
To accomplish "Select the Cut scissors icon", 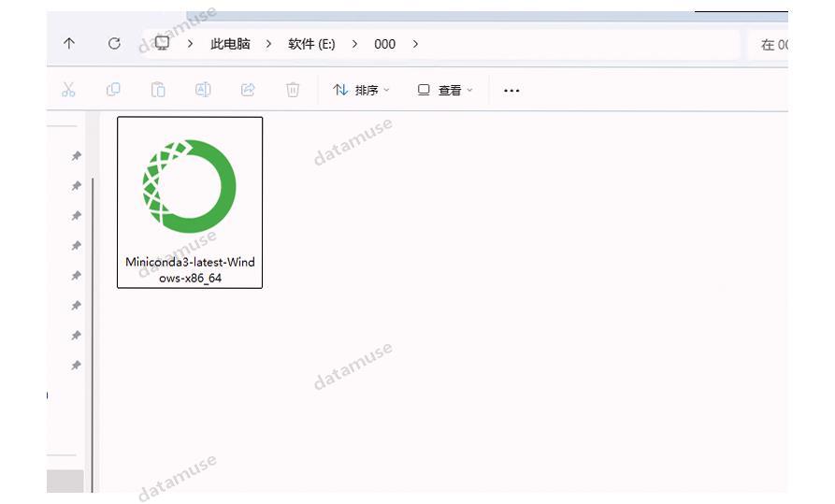I will point(68,90).
